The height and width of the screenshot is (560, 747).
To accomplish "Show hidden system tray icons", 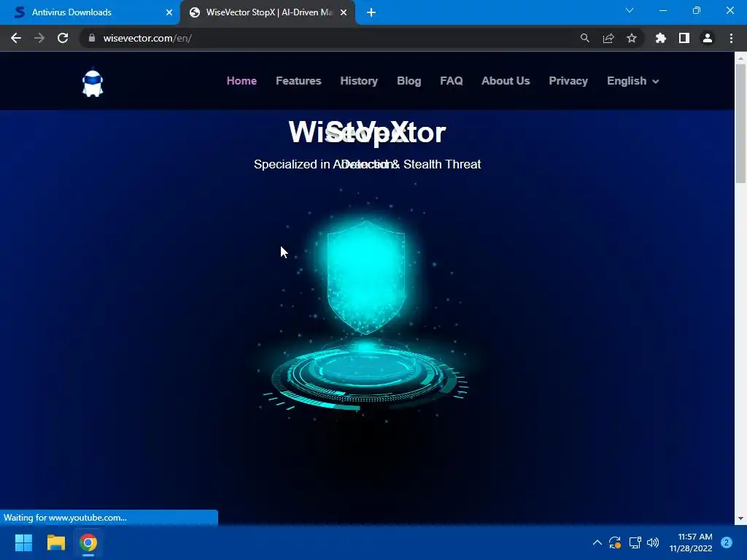I will tap(597, 542).
